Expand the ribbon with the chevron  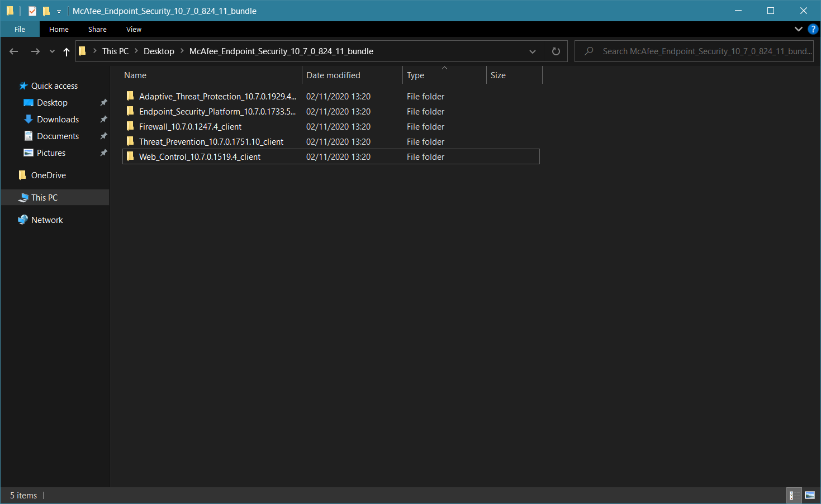pos(798,29)
